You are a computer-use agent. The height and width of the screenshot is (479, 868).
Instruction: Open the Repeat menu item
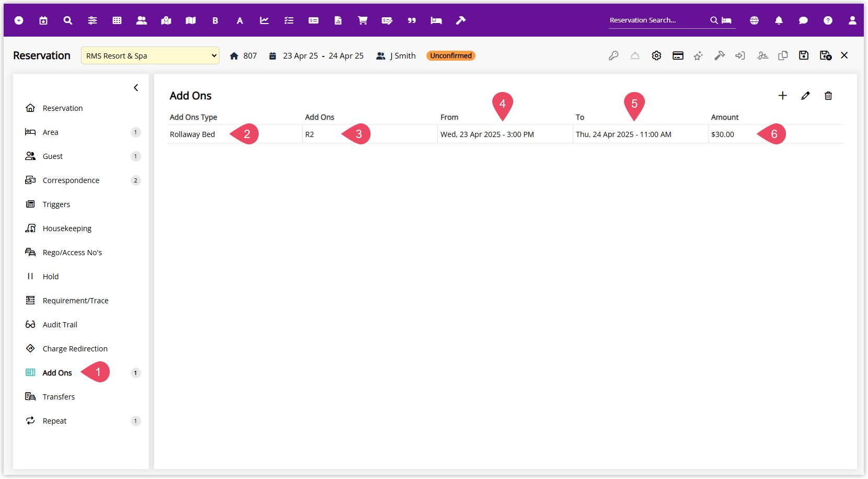point(82,421)
